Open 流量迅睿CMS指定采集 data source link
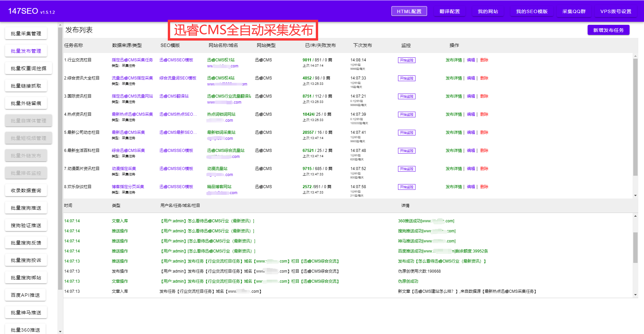 [x=132, y=78]
